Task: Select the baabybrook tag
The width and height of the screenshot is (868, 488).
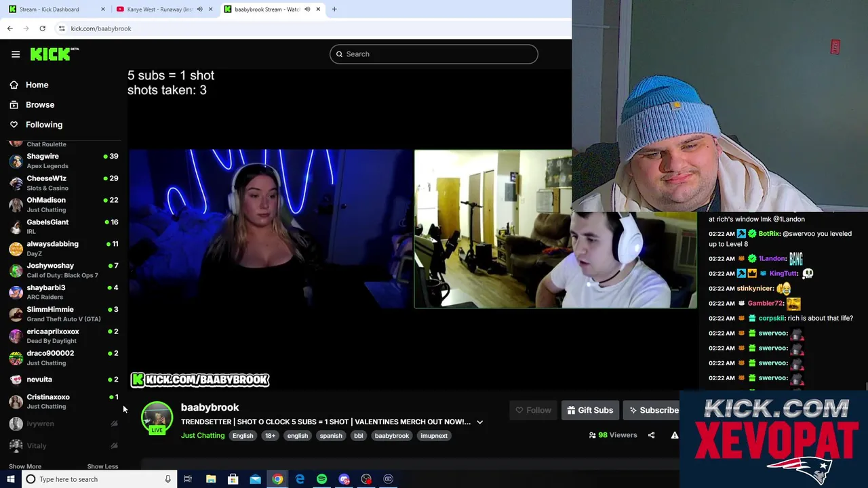Action: [392, 436]
